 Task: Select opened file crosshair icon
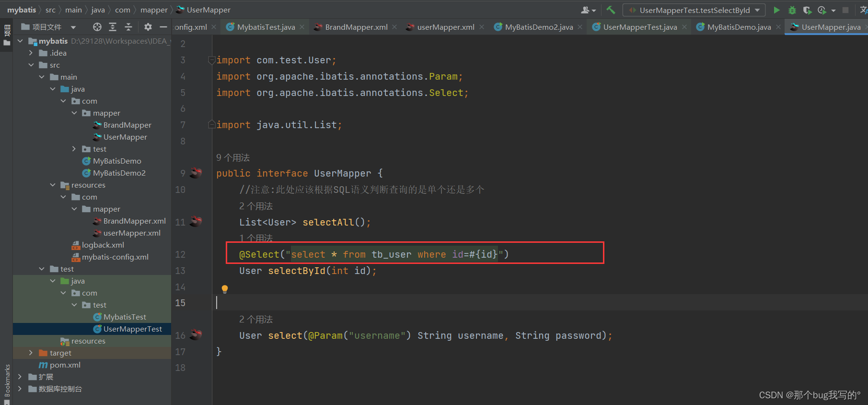click(x=97, y=27)
